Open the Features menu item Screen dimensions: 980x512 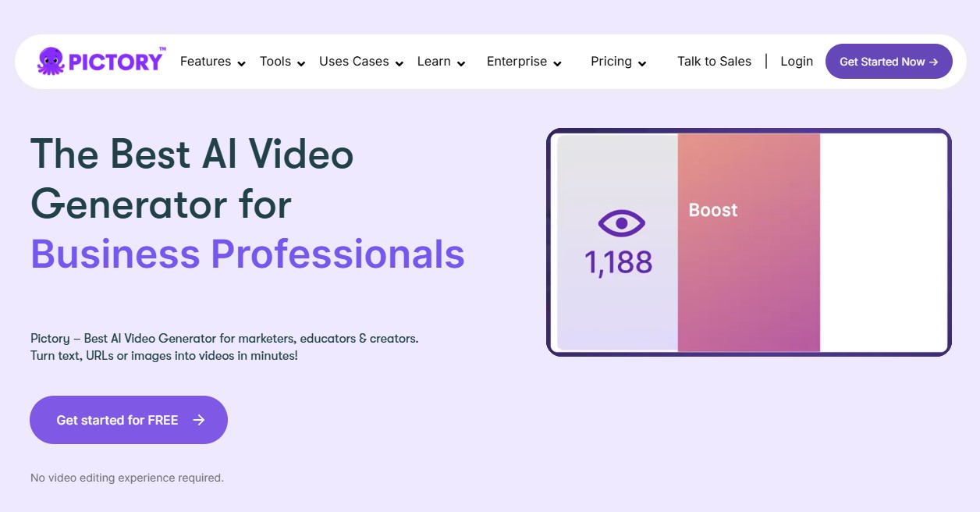tap(205, 62)
